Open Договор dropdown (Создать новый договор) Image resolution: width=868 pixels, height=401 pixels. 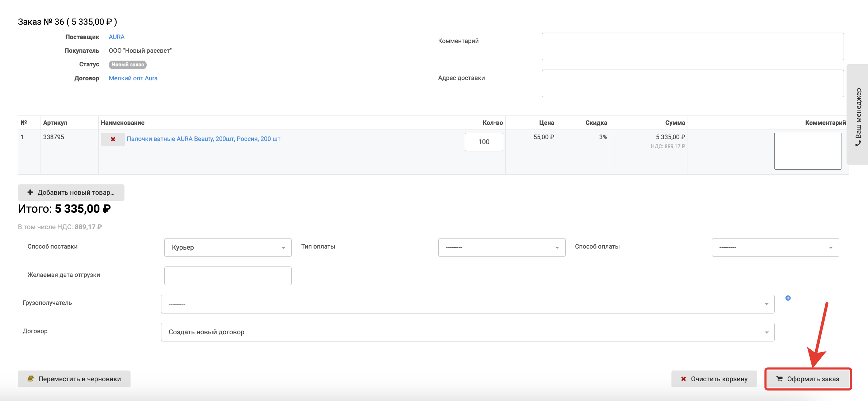pyautogui.click(x=467, y=332)
